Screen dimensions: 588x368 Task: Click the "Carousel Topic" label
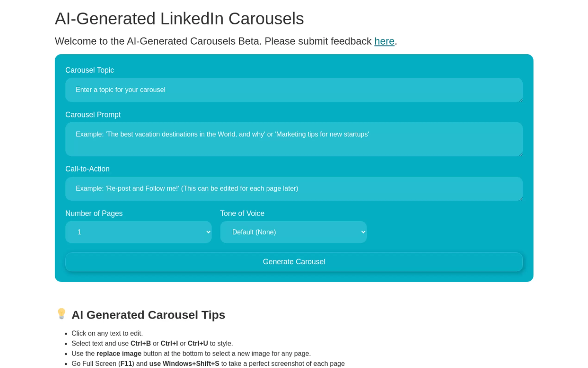(x=89, y=70)
